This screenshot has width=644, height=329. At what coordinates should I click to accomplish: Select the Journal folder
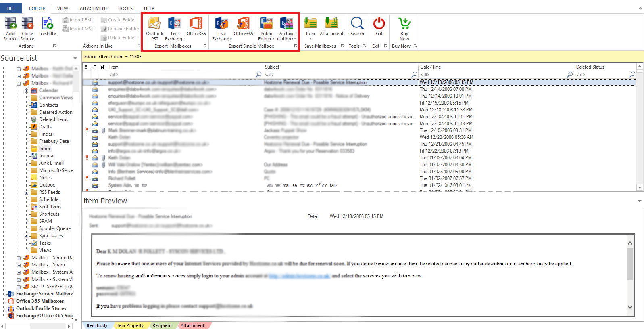coord(47,156)
